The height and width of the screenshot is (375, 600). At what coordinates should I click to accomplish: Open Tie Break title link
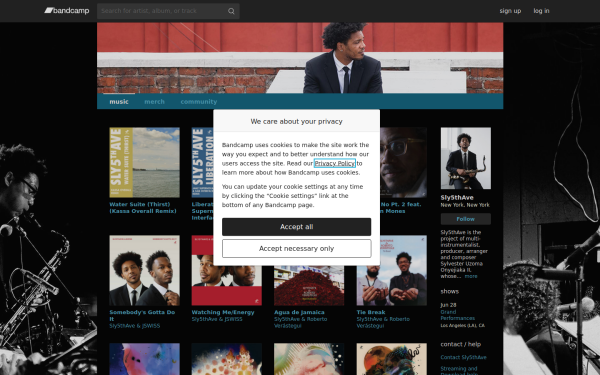[371, 312]
